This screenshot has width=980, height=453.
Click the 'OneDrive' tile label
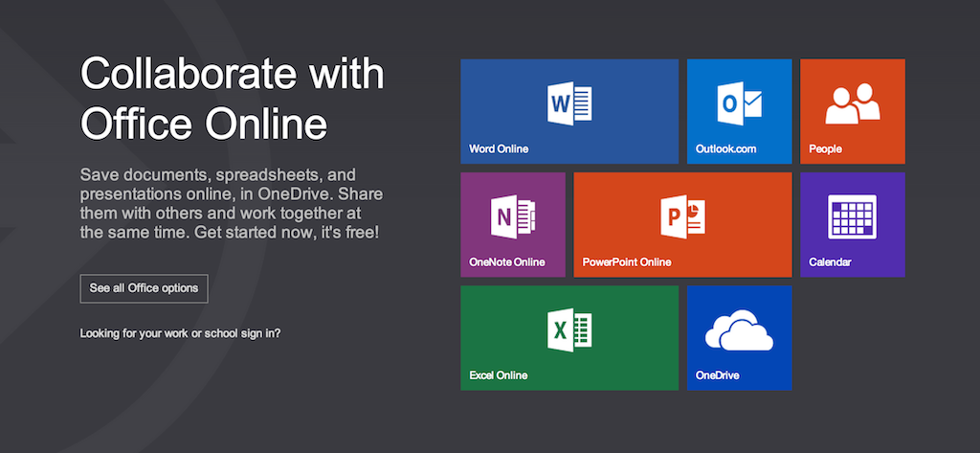718,375
